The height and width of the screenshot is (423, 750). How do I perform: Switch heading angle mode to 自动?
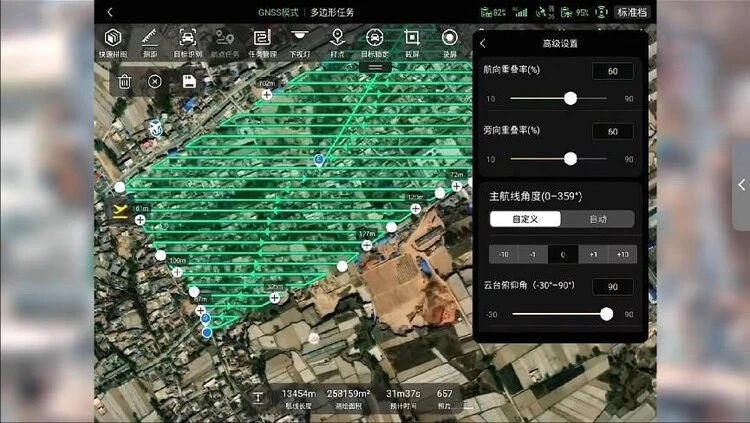[598, 219]
